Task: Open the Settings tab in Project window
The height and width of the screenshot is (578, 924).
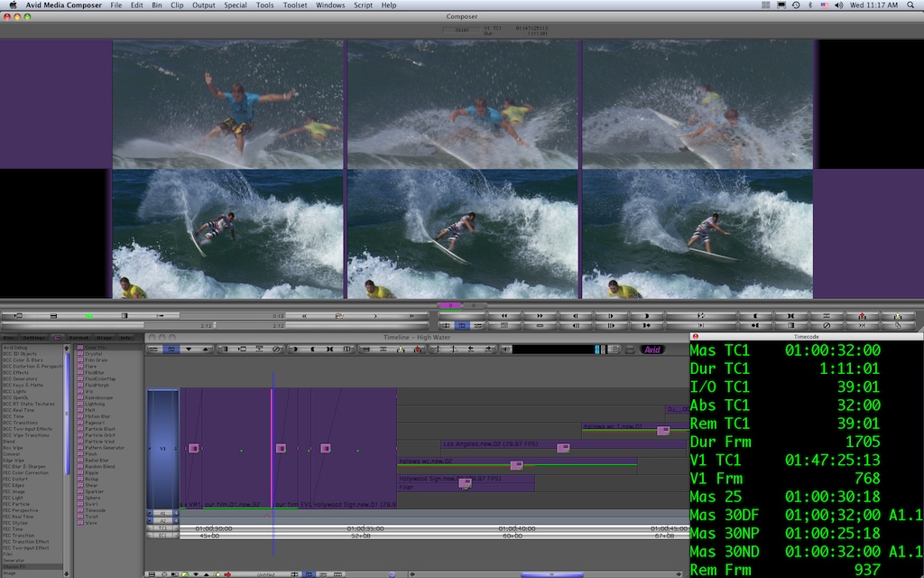Action: click(33, 338)
